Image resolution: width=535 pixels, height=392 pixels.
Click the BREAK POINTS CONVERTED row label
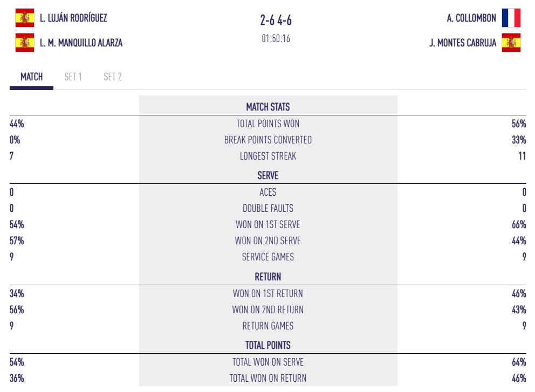268,140
